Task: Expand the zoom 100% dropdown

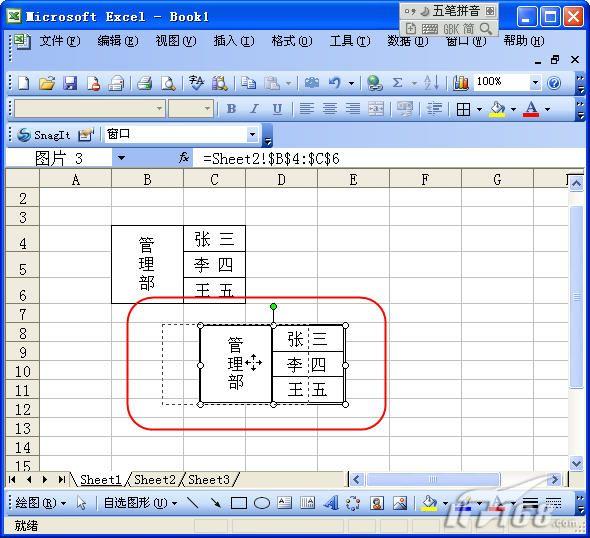Action: 535,82
